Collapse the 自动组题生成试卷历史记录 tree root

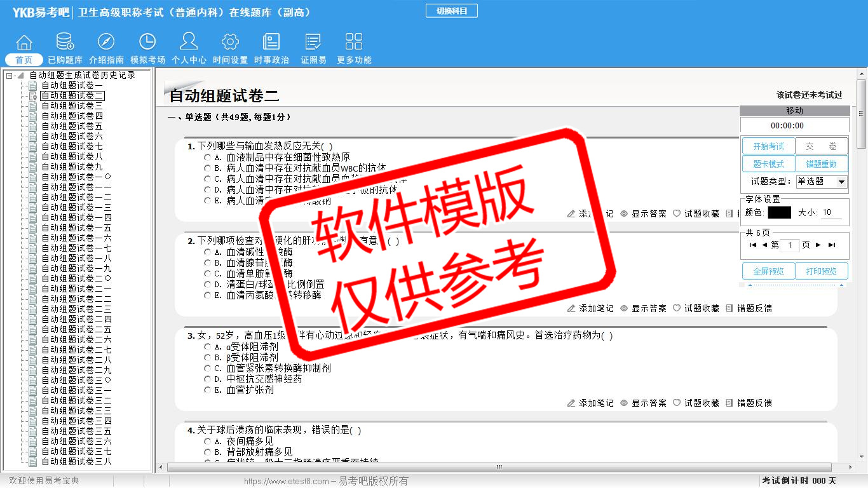coord(10,76)
